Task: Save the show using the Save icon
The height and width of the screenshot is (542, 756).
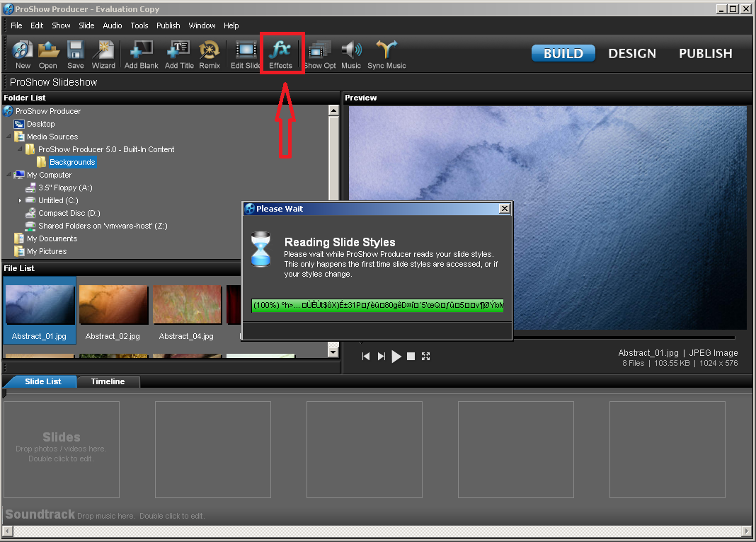Action: [75, 54]
